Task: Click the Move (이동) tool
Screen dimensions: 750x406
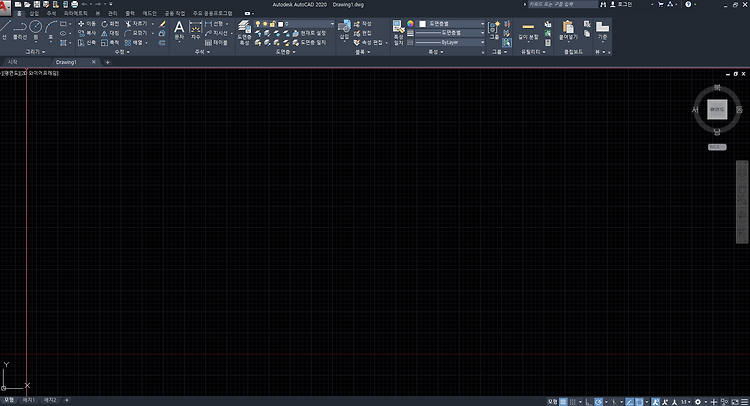Action: coord(87,23)
